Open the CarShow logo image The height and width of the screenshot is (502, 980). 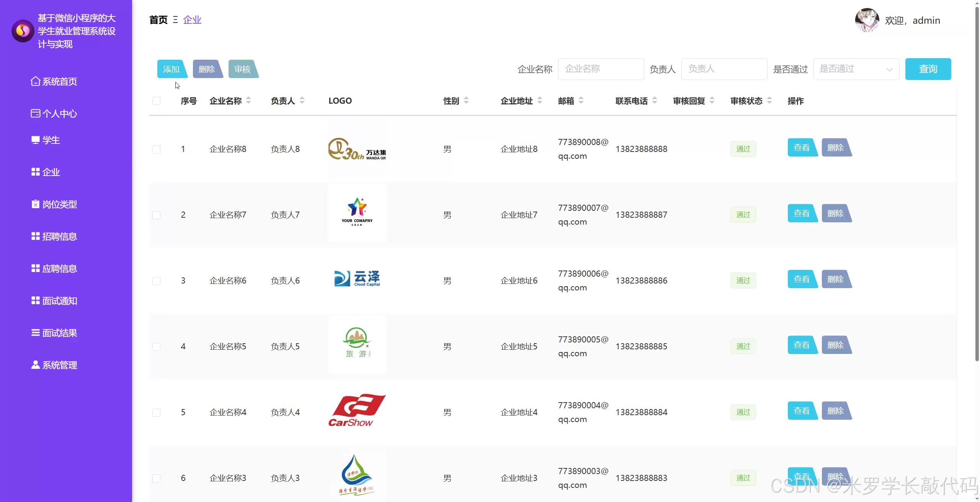pyautogui.click(x=357, y=411)
